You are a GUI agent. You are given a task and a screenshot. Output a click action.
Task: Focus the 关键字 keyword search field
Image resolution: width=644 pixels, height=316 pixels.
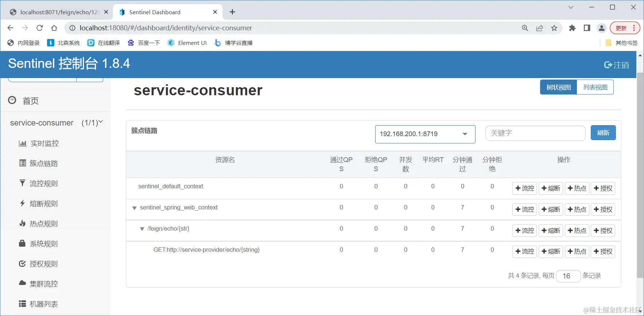coord(535,133)
